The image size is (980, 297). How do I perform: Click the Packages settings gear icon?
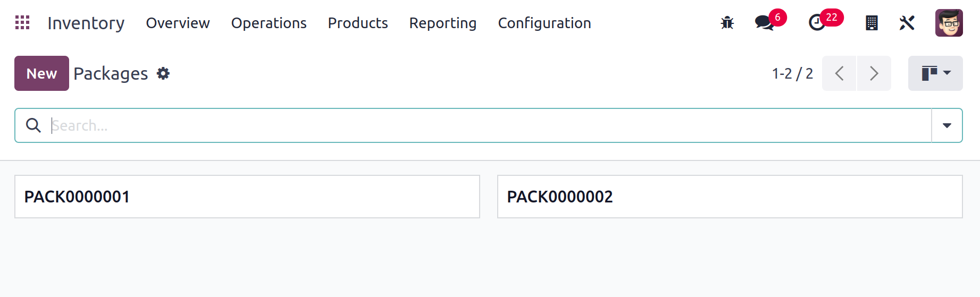(x=163, y=73)
